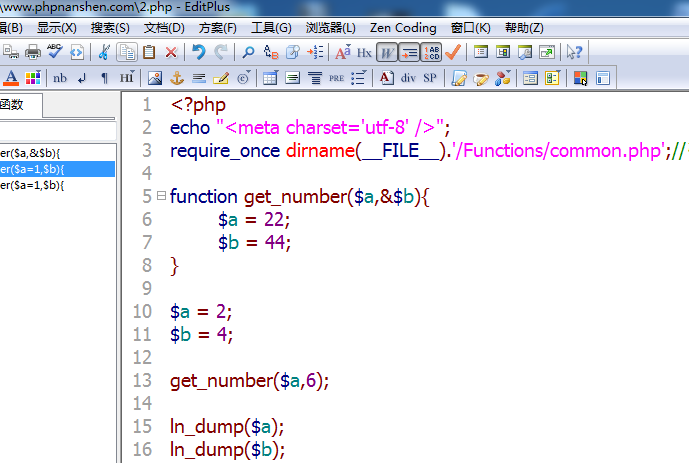Click the red X Delete icon
Screen dimensions: 689x463
tap(171, 52)
